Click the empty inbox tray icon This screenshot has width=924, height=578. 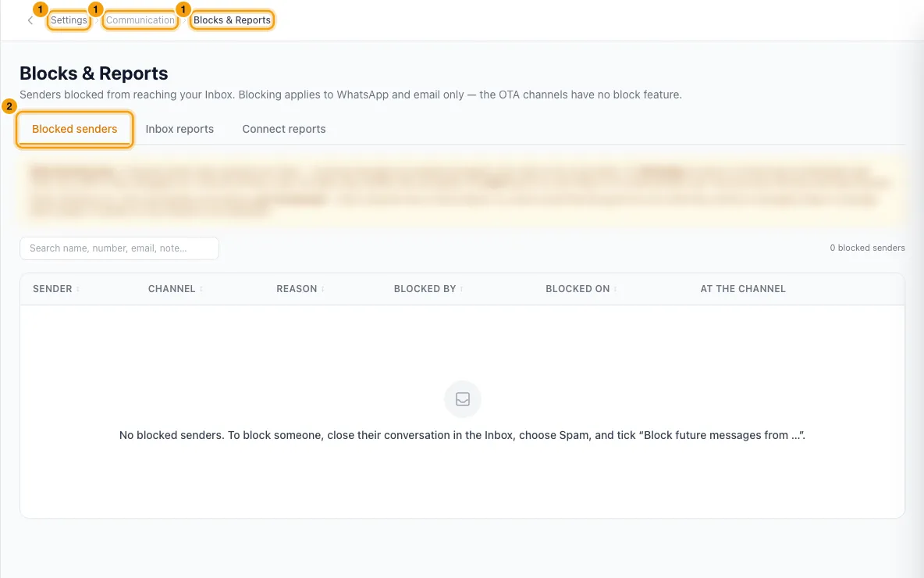(463, 399)
